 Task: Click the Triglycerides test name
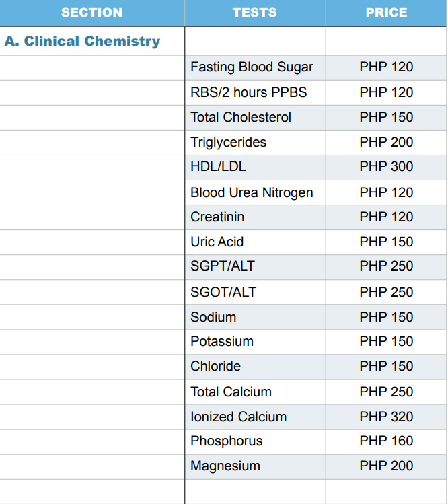point(228,142)
